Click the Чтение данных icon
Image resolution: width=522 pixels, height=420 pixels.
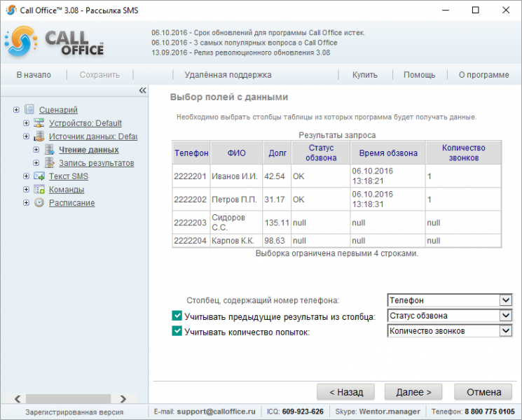49,150
